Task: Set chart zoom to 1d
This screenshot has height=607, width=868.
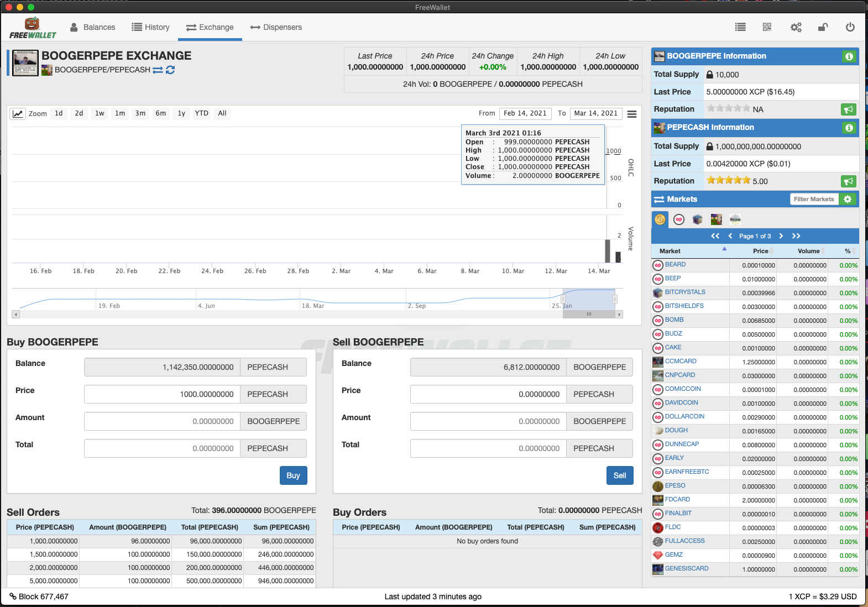Action: point(59,113)
